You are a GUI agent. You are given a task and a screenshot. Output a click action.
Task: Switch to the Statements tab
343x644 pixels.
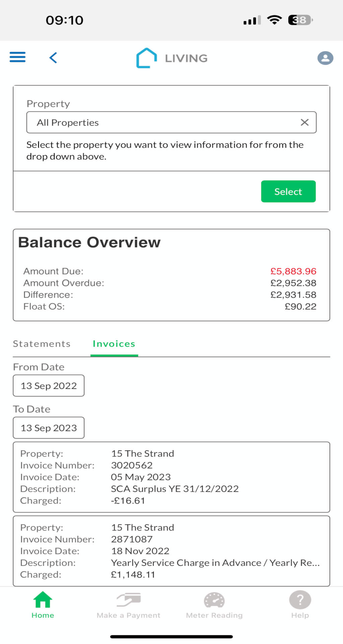click(42, 344)
